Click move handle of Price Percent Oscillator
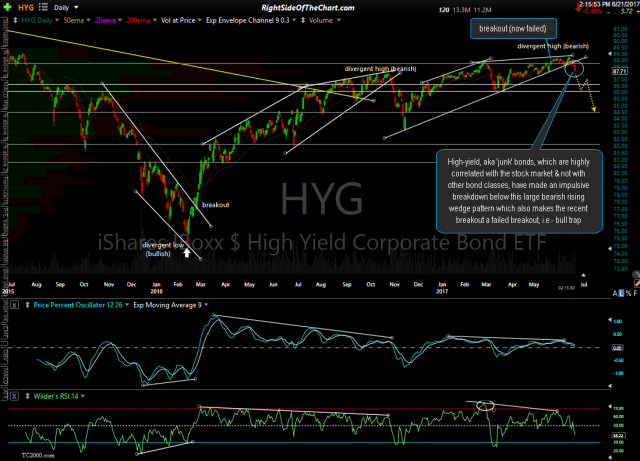 [27, 305]
